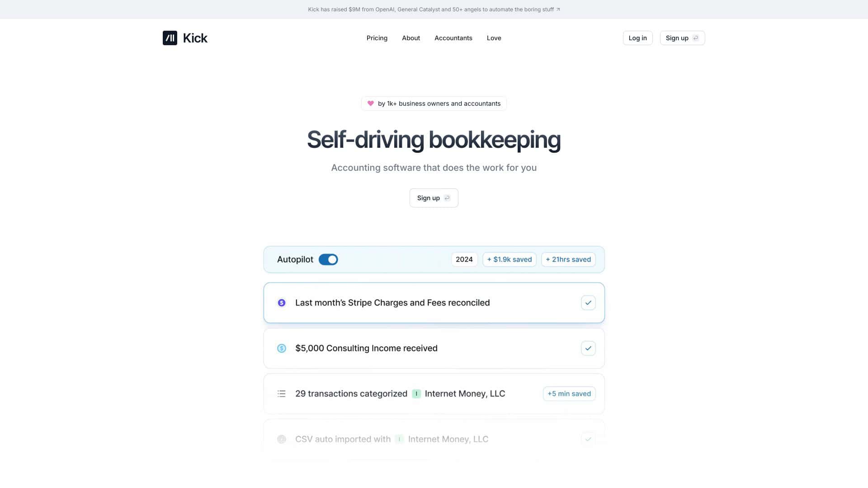This screenshot has width=868, height=488.
Task: Click the Internet Money badge on the CSV row
Action: pos(399,439)
